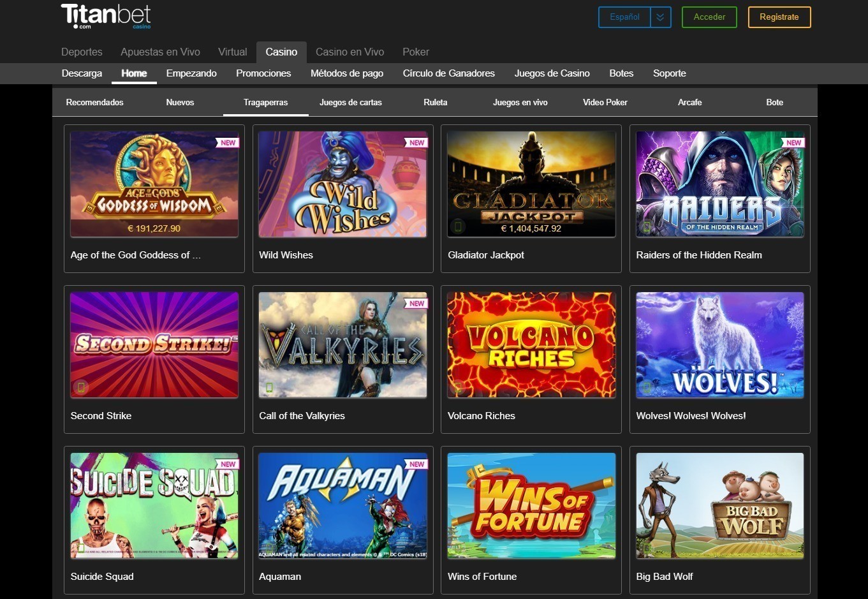Open the Soporte page
Image resolution: width=868 pixels, height=599 pixels.
click(x=670, y=73)
